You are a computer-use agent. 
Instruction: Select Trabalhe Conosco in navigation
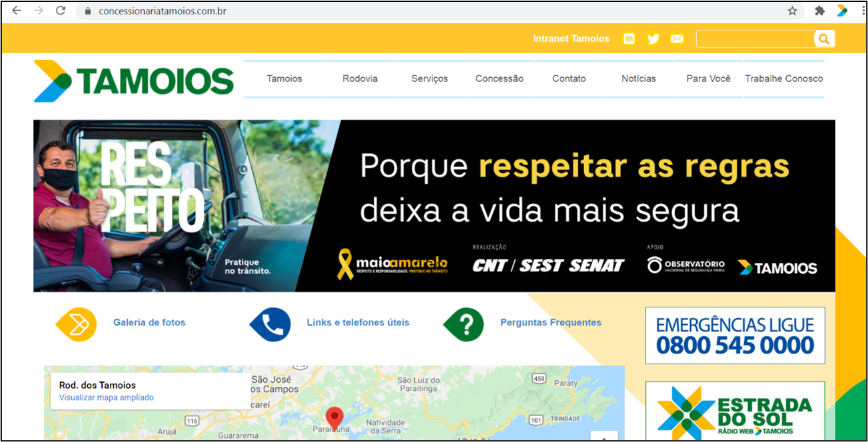click(x=784, y=79)
